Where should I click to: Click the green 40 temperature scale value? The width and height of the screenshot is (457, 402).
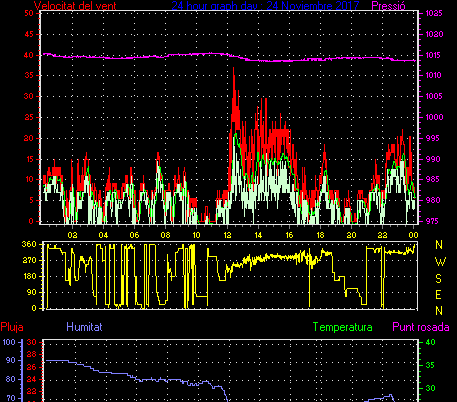[431, 342]
